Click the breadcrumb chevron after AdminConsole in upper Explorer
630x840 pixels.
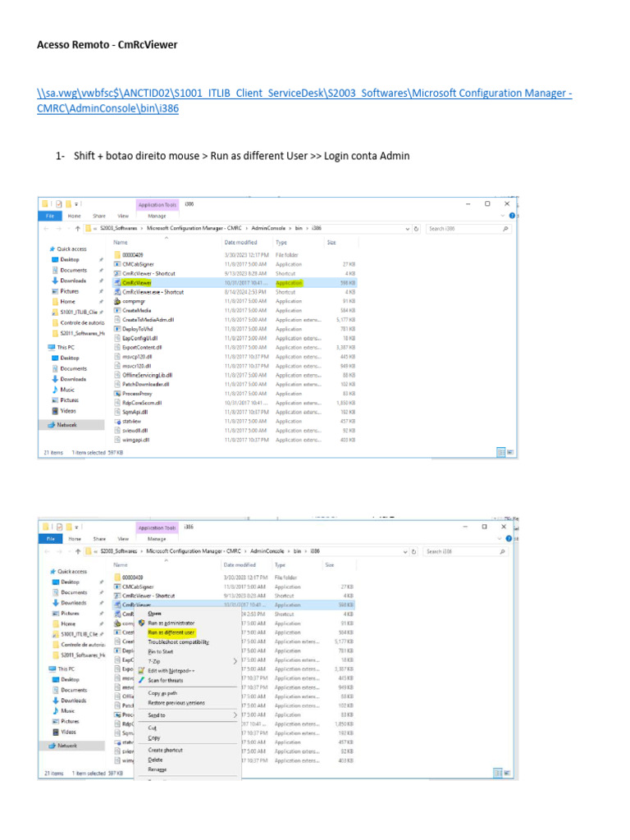[x=290, y=228]
